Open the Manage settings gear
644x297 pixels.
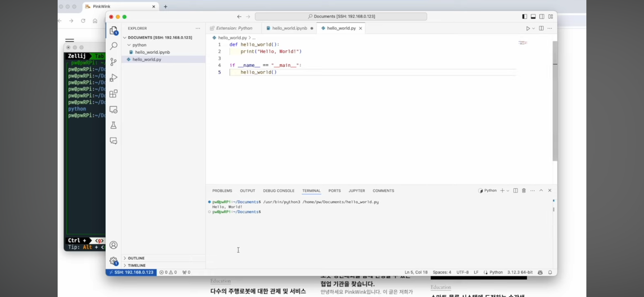(x=113, y=261)
